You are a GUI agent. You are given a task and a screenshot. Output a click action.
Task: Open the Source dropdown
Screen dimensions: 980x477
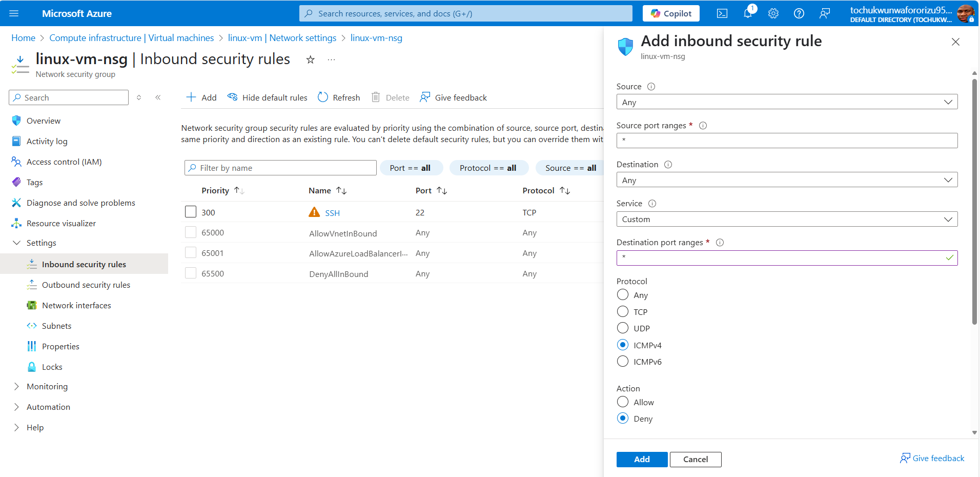(x=787, y=102)
